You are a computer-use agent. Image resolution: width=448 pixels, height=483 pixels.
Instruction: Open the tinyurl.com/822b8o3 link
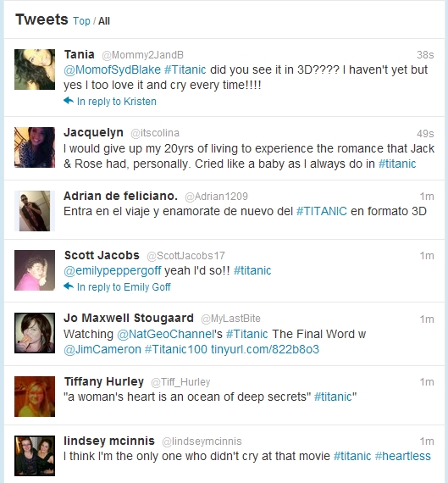coord(265,349)
